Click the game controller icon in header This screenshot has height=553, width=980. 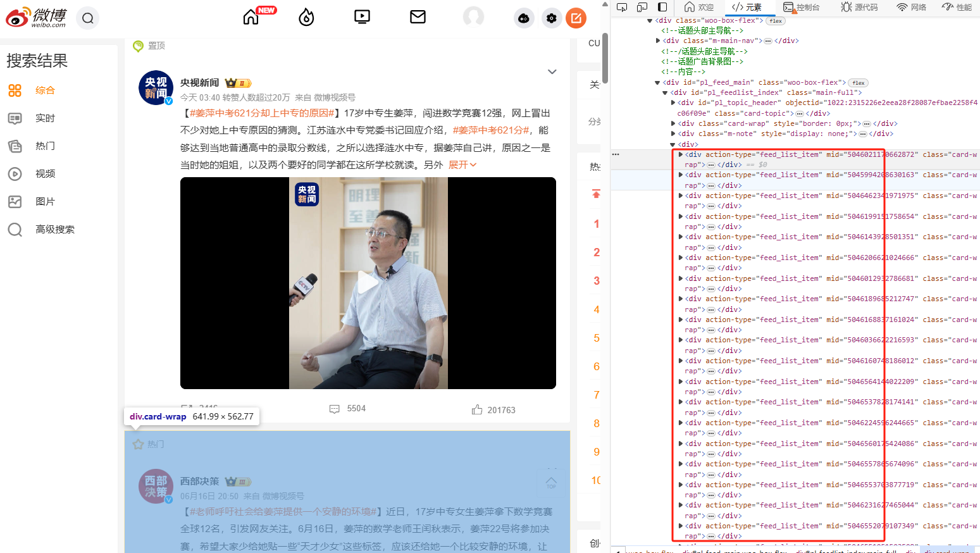tap(524, 18)
